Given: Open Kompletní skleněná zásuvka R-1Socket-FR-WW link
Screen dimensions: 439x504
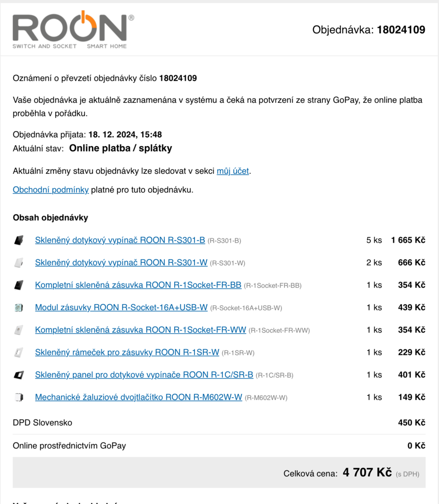Looking at the screenshot, I should pos(140,330).
